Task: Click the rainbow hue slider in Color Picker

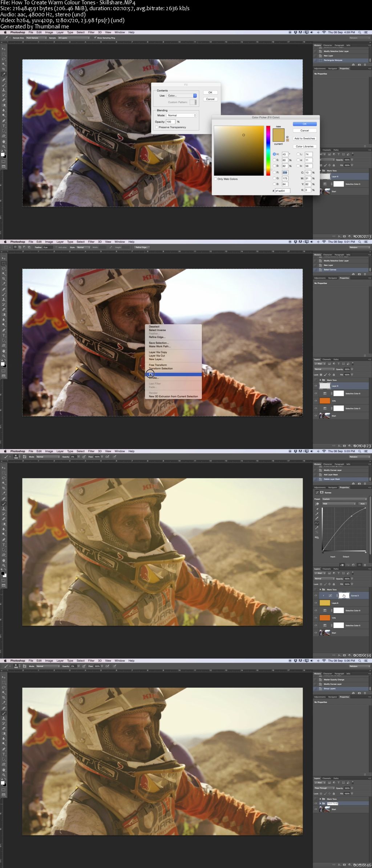Action: pyautogui.click(x=268, y=151)
